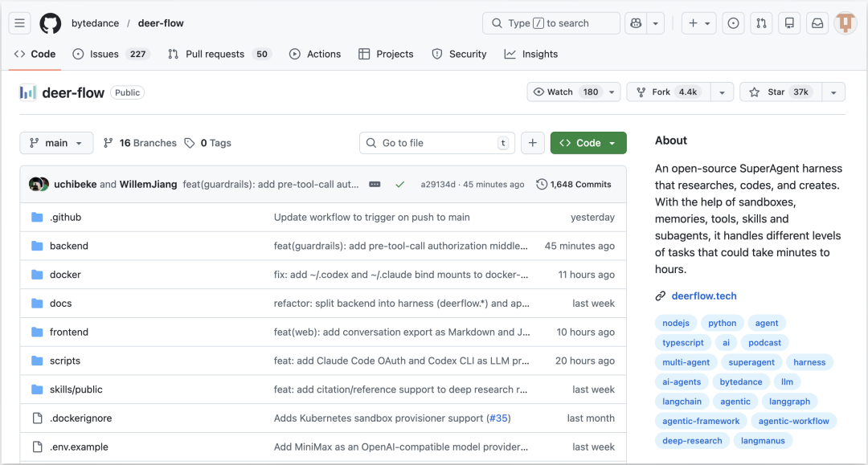This screenshot has height=465, width=868.
Task: Open the issues icon in header
Action: tap(733, 23)
